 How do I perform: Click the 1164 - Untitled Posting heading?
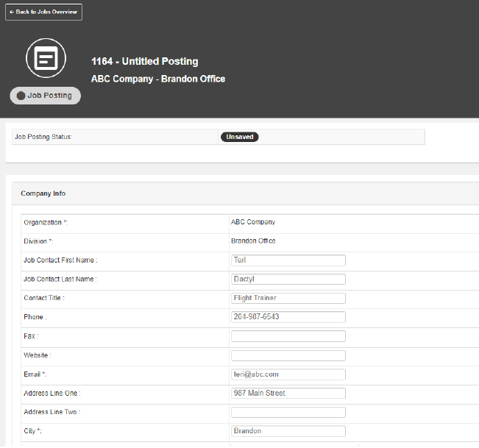click(x=144, y=62)
